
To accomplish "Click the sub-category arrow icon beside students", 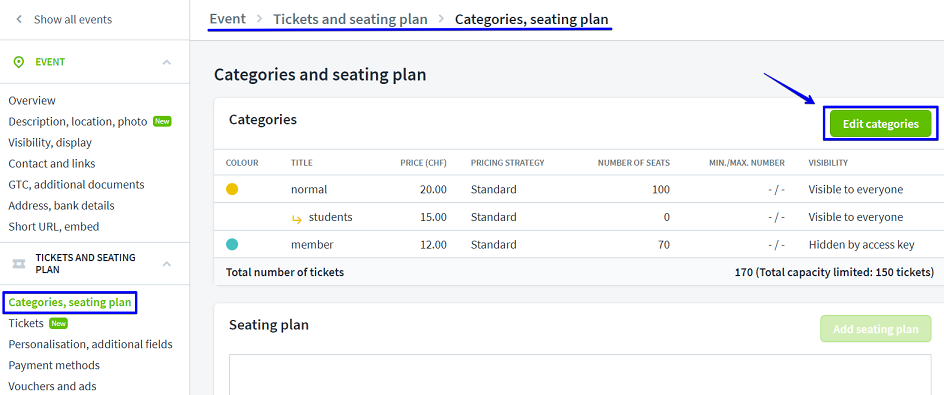I will pos(296,219).
